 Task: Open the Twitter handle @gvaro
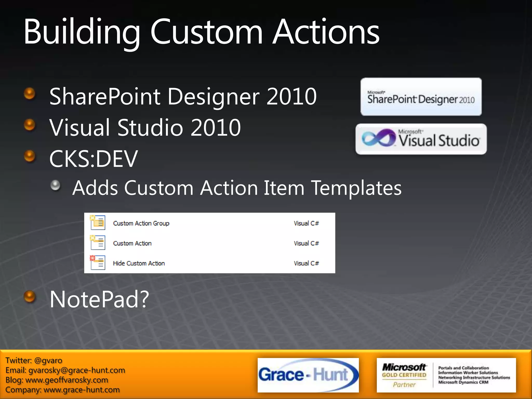pyautogui.click(x=48, y=361)
